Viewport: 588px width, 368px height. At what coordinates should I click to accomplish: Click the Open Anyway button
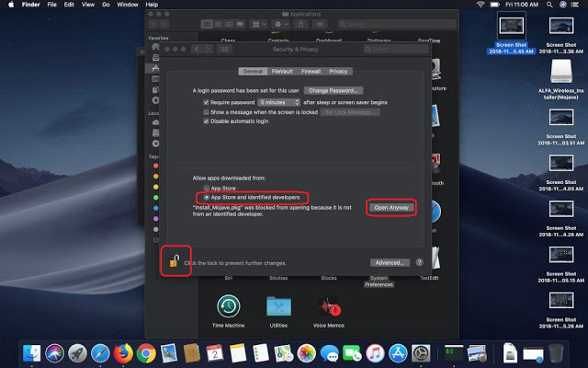pyautogui.click(x=390, y=207)
